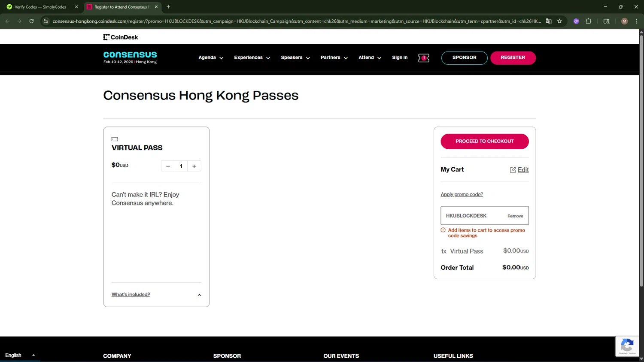The width and height of the screenshot is (644, 362).
Task: Bookmark this page with star icon
Action: click(559, 21)
